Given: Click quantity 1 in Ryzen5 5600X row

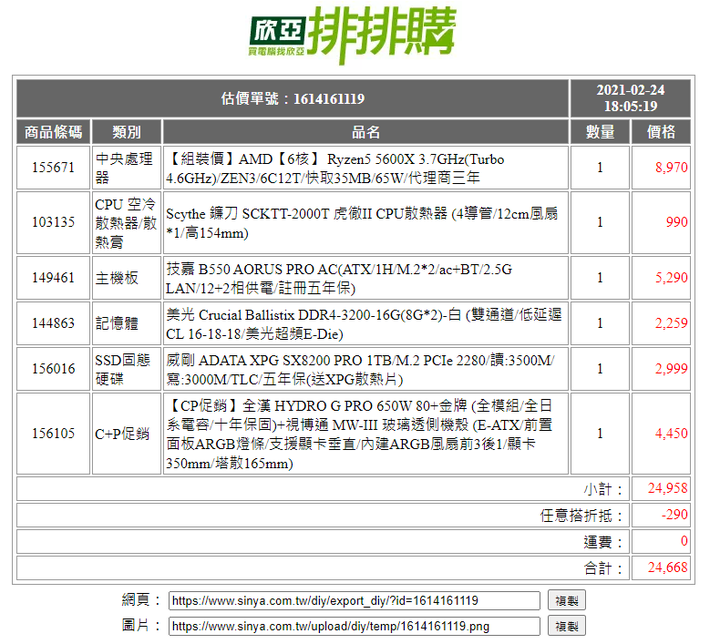Looking at the screenshot, I should 600,168.
